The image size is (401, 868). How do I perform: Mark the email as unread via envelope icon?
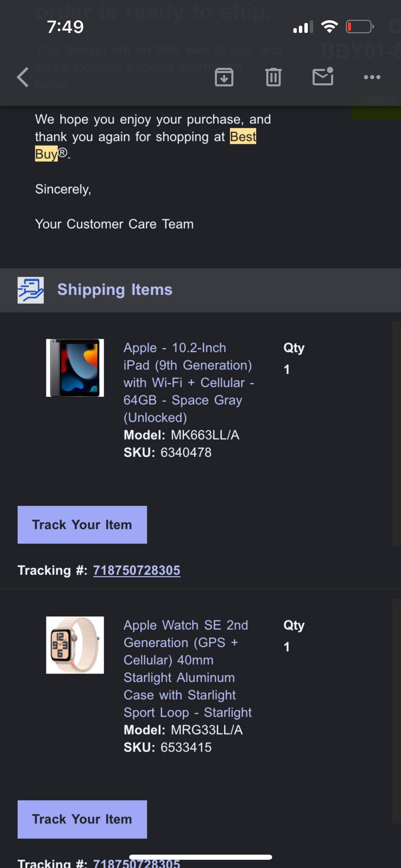[x=323, y=76]
